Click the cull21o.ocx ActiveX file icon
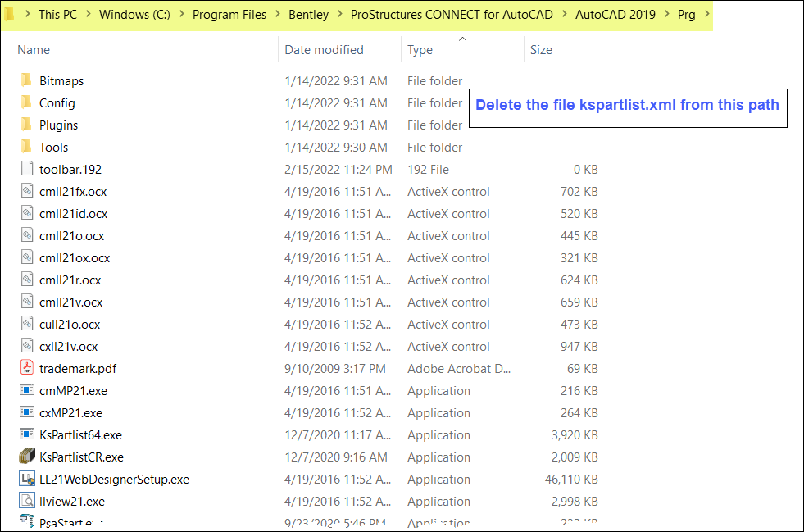 [27, 323]
